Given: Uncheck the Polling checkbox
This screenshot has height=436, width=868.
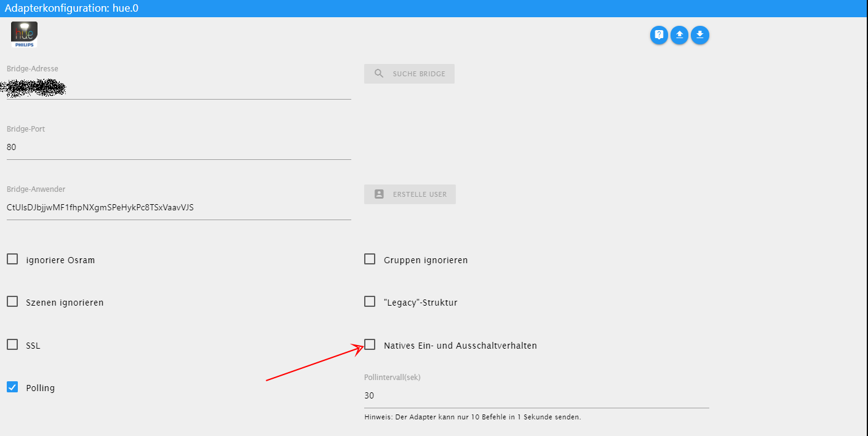Looking at the screenshot, I should pos(12,387).
